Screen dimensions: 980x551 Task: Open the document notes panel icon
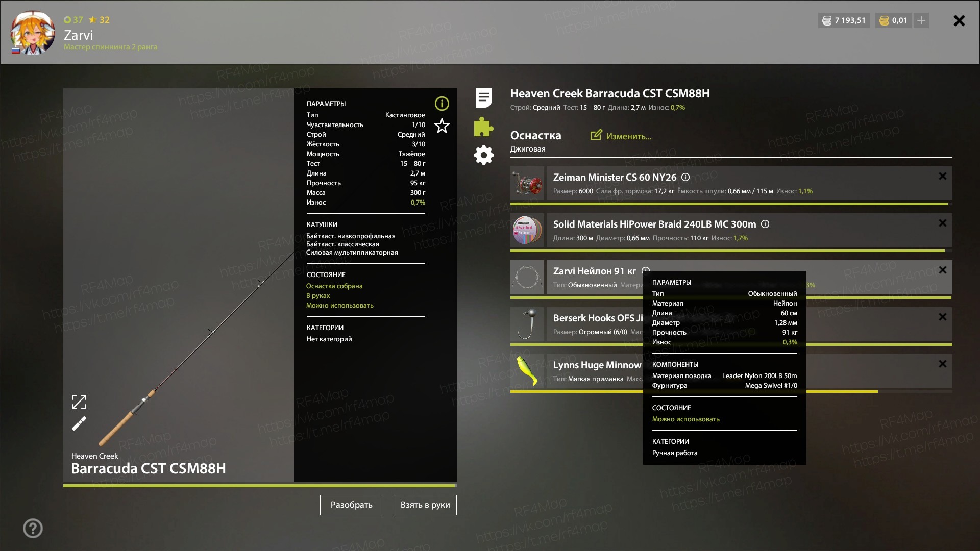click(x=483, y=98)
